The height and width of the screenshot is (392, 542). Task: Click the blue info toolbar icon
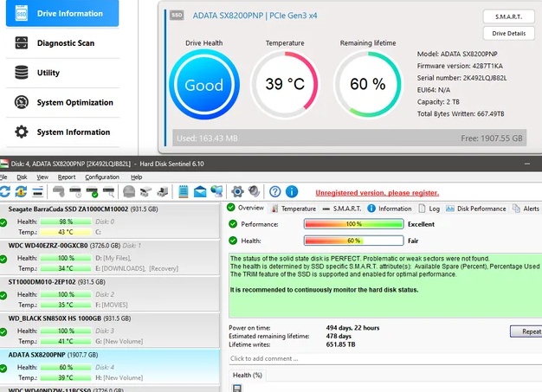tap(292, 192)
